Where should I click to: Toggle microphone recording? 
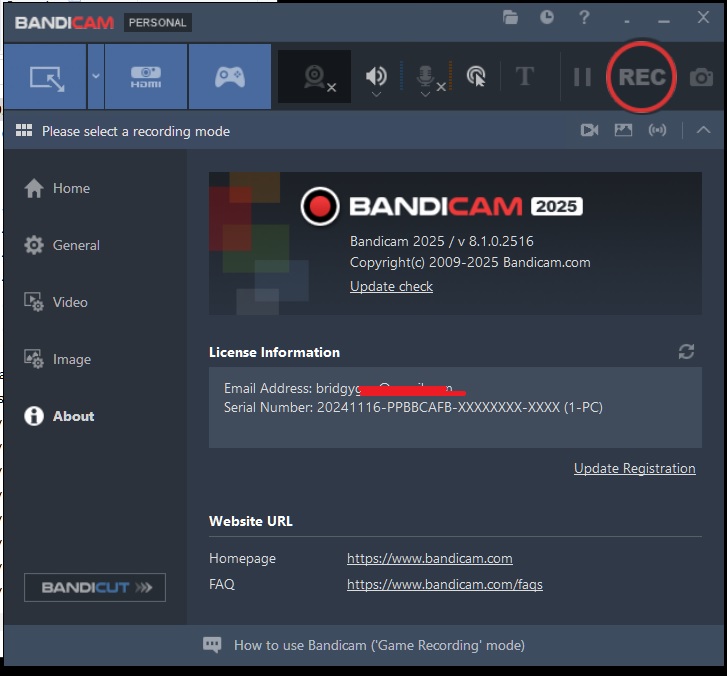[426, 76]
